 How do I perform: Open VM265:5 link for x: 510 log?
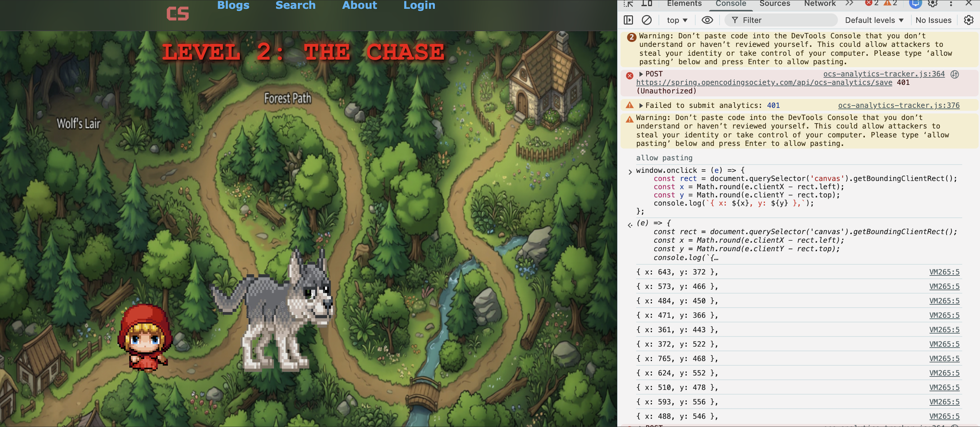tap(944, 388)
